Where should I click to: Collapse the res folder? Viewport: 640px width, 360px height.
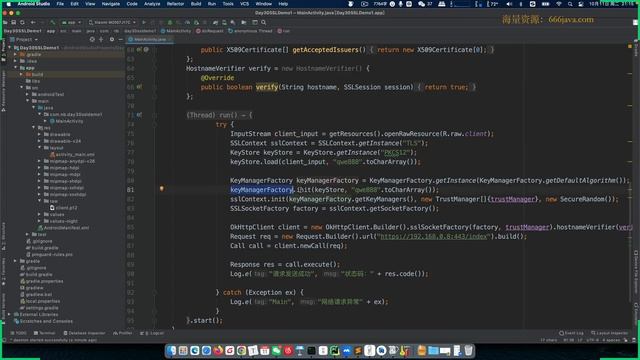coord(34,128)
